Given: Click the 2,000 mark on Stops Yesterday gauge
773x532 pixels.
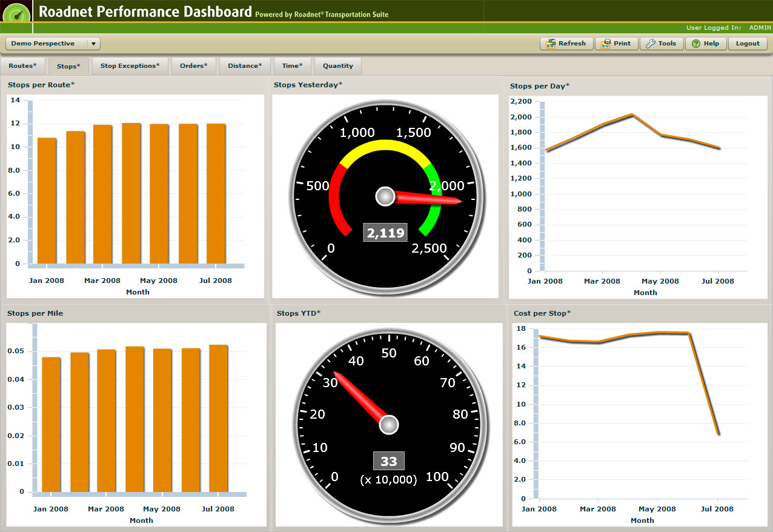Looking at the screenshot, I should (x=446, y=186).
